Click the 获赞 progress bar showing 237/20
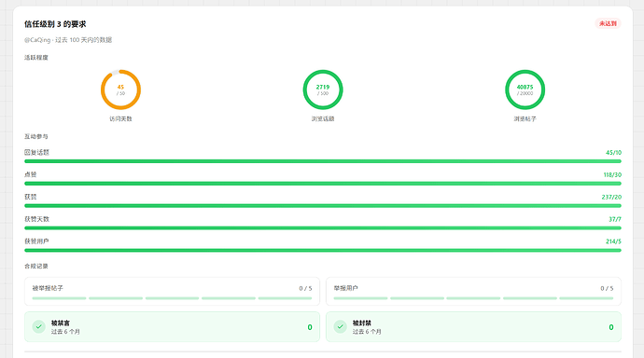The width and height of the screenshot is (644, 358). [323, 205]
